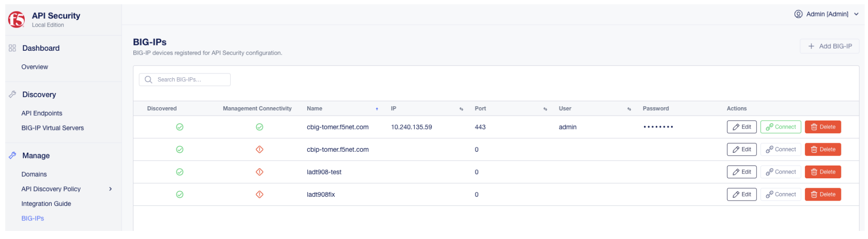This screenshot has height=239, width=868.
Task: Click port value 443
Action: coord(480,127)
